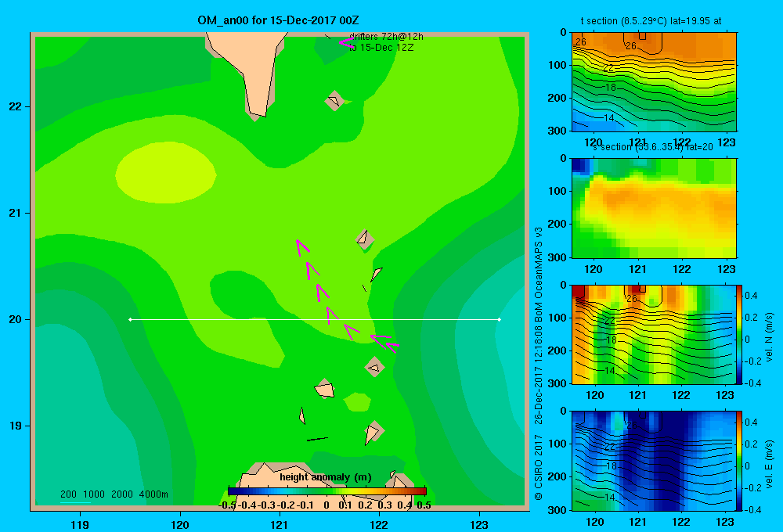Viewport: 783px width, 532px height.
Task: Click the 'vel. E (m/s)' axis label
Action: [770, 464]
